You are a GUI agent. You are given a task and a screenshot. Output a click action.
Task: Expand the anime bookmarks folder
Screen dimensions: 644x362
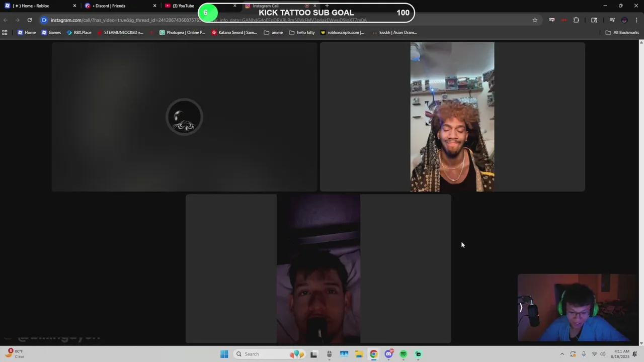(x=273, y=32)
